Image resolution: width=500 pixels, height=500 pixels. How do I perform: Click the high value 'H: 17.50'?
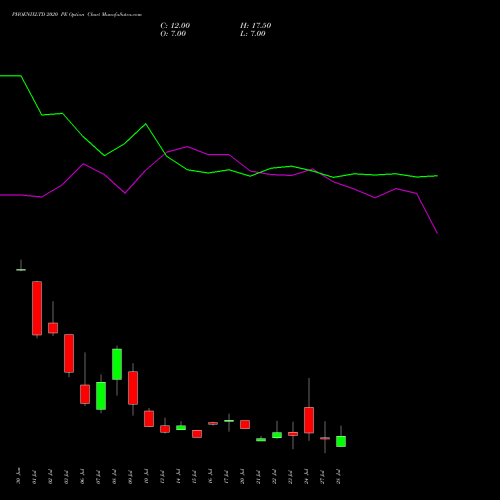255,26
